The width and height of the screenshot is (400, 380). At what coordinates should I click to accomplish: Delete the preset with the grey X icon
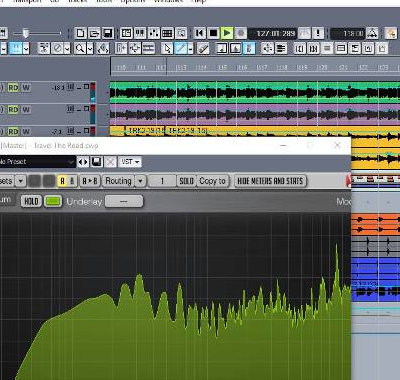point(110,162)
